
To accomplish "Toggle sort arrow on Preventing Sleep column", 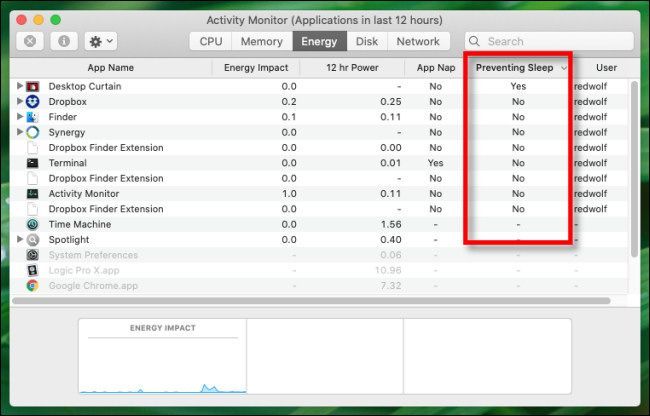I will tap(563, 68).
